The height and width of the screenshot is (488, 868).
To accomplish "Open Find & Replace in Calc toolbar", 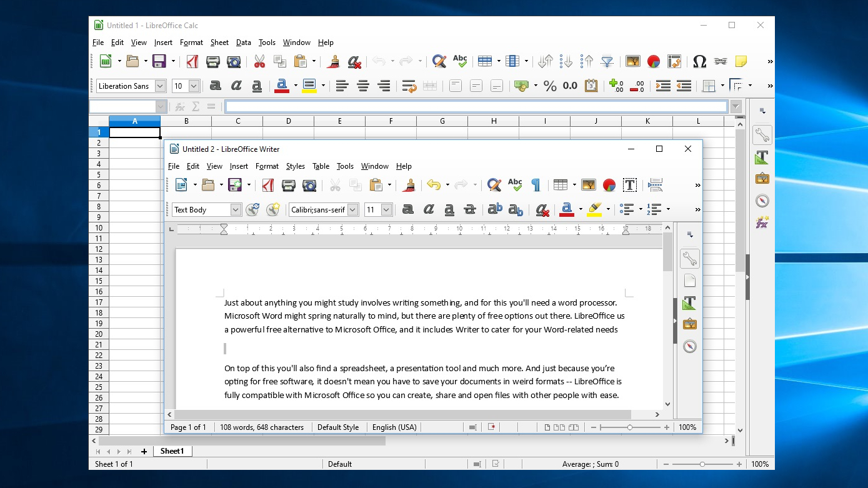I will click(x=439, y=61).
